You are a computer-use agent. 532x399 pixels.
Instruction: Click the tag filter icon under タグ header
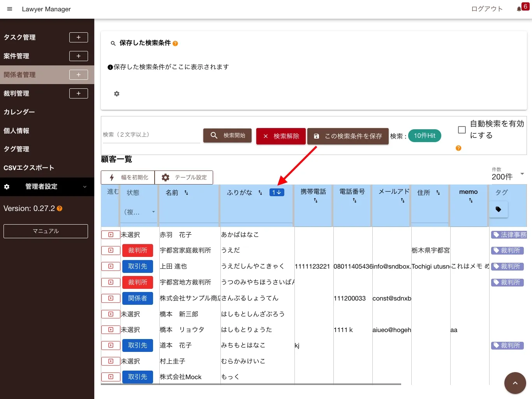499,209
